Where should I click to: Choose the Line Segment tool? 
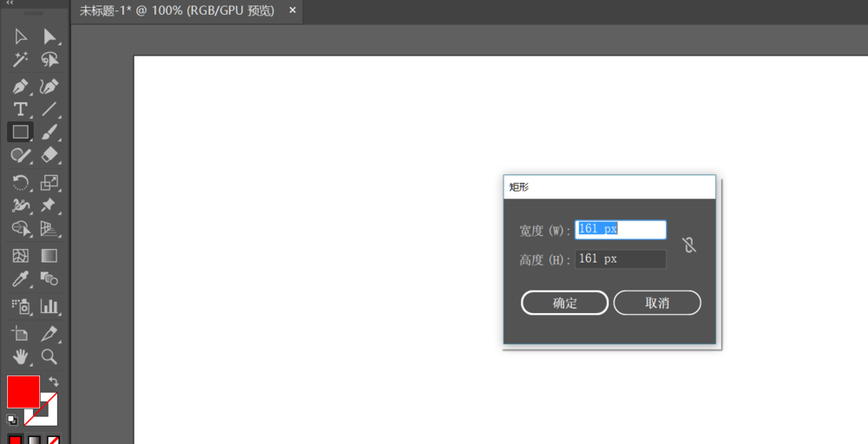(49, 109)
